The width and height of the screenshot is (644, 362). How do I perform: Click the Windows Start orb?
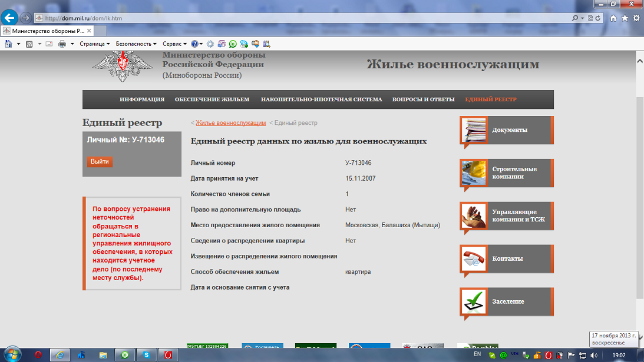12,354
